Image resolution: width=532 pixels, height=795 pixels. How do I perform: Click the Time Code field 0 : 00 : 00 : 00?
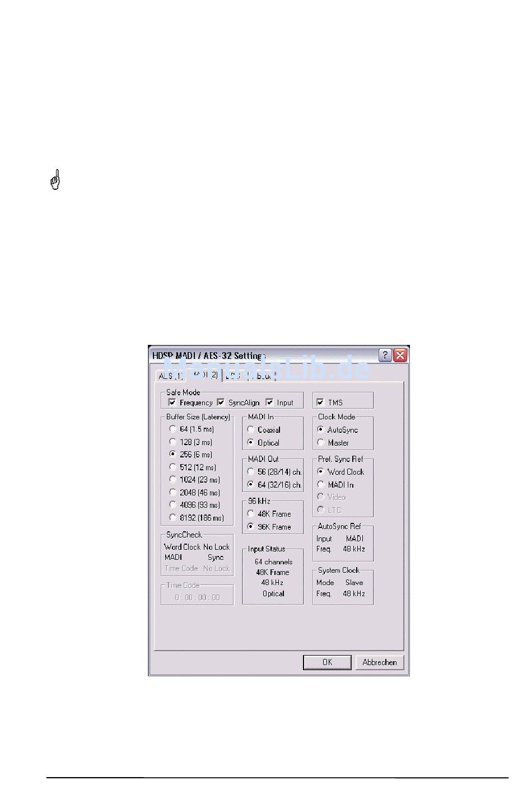[x=197, y=597]
